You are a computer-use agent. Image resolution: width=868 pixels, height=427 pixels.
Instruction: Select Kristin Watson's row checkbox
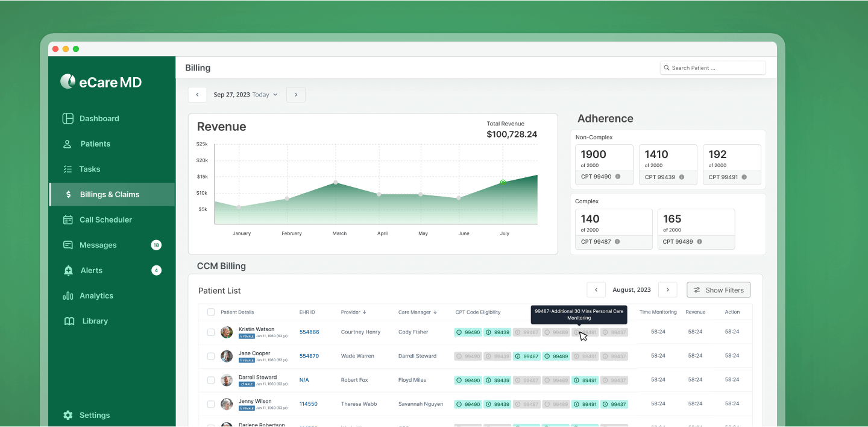(x=211, y=332)
